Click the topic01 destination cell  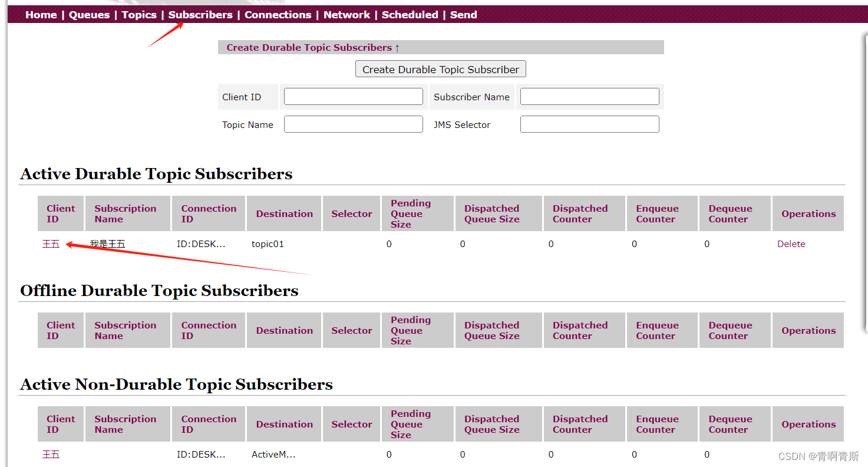point(268,244)
